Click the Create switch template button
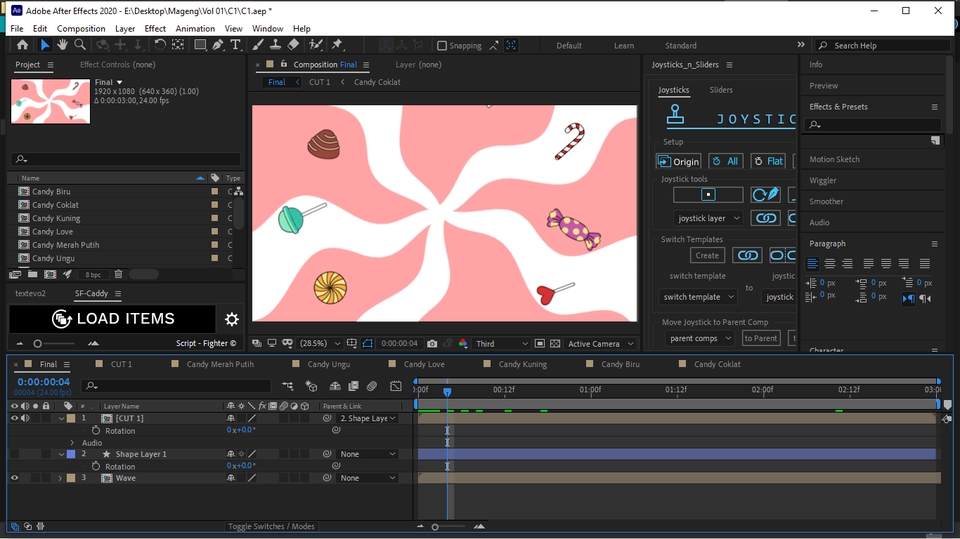 pyautogui.click(x=707, y=255)
